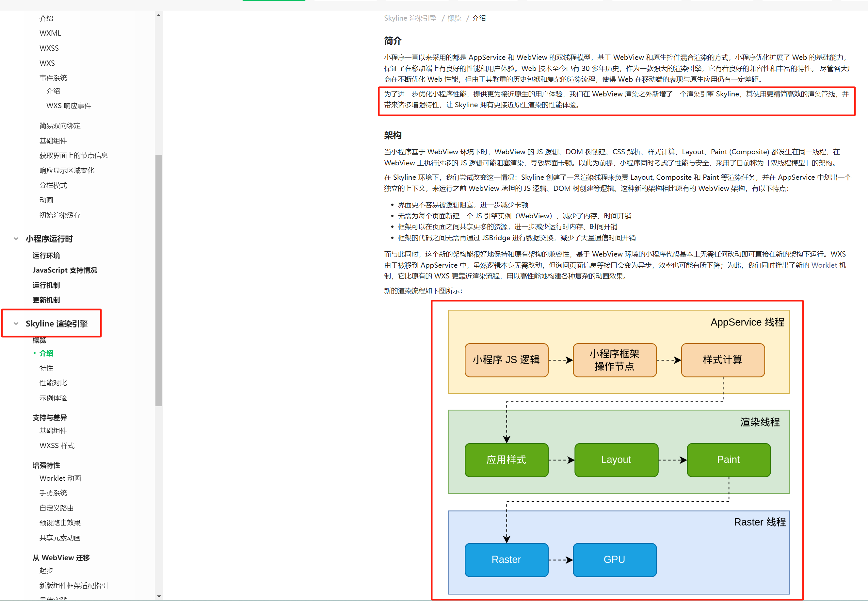Viewport: 868px width, 601px height.
Task: Open the 事件系统 sidebar entry
Action: [53, 78]
